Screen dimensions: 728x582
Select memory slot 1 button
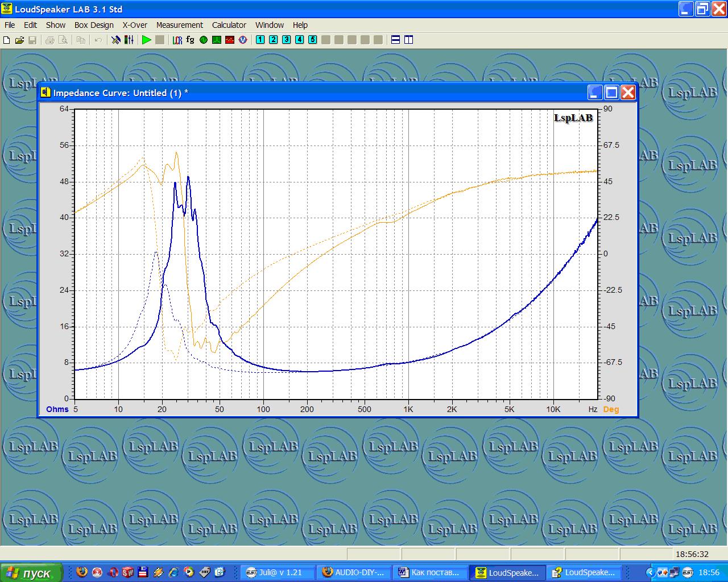pos(260,40)
